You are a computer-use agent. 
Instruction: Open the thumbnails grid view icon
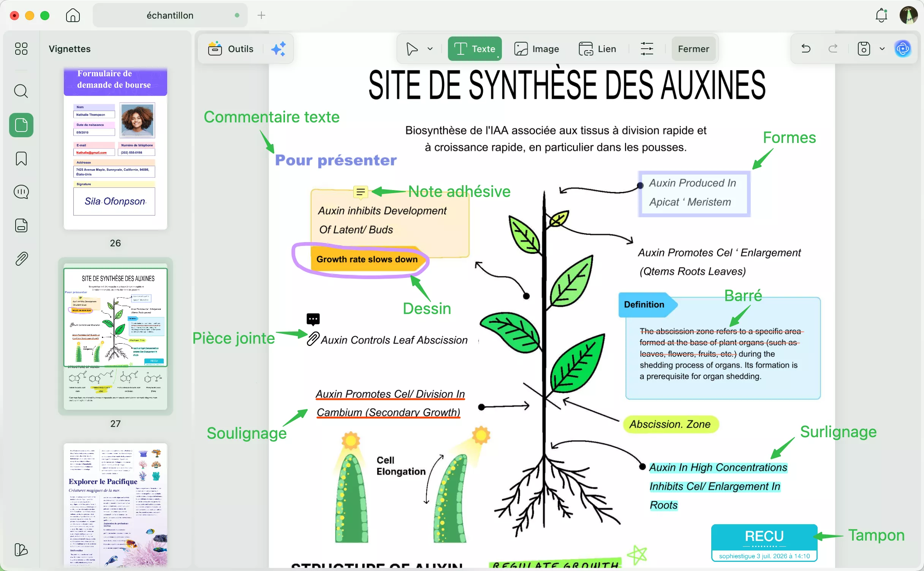pos(21,49)
